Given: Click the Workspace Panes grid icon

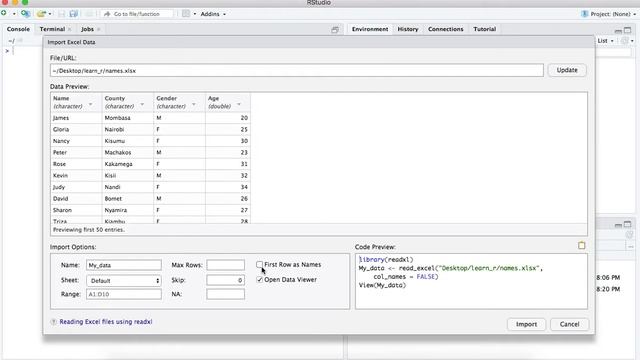Looking at the screenshot, I should click(186, 14).
